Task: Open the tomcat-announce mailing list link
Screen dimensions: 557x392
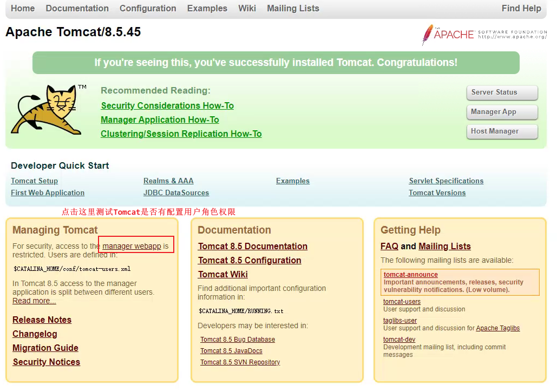Action: click(x=411, y=275)
